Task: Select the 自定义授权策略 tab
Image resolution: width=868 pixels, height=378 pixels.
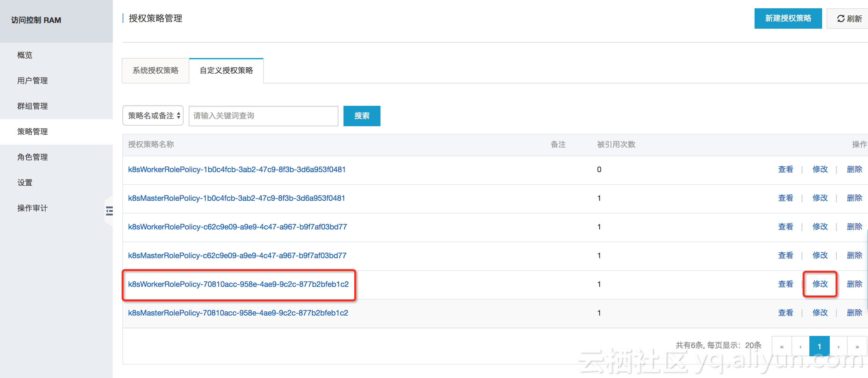Action: point(226,70)
